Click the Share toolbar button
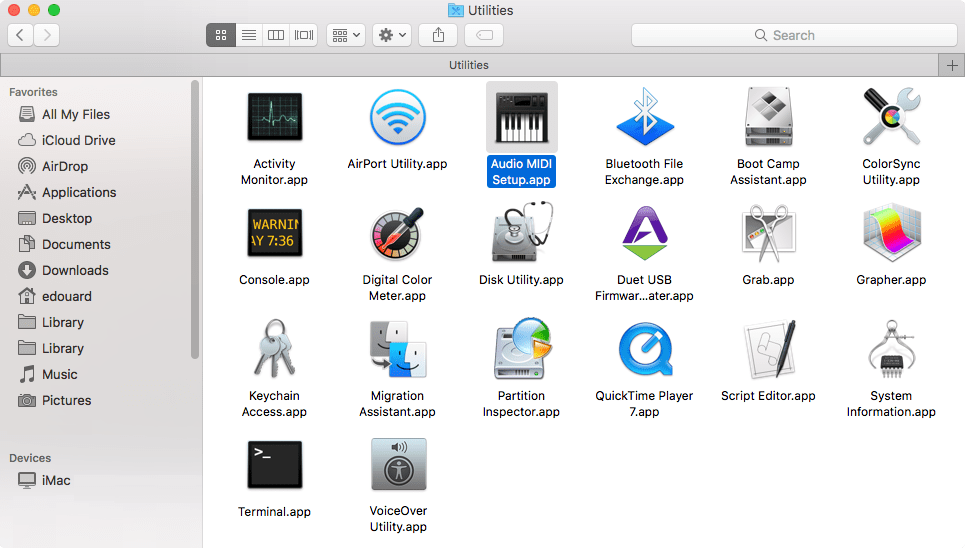 [438, 35]
